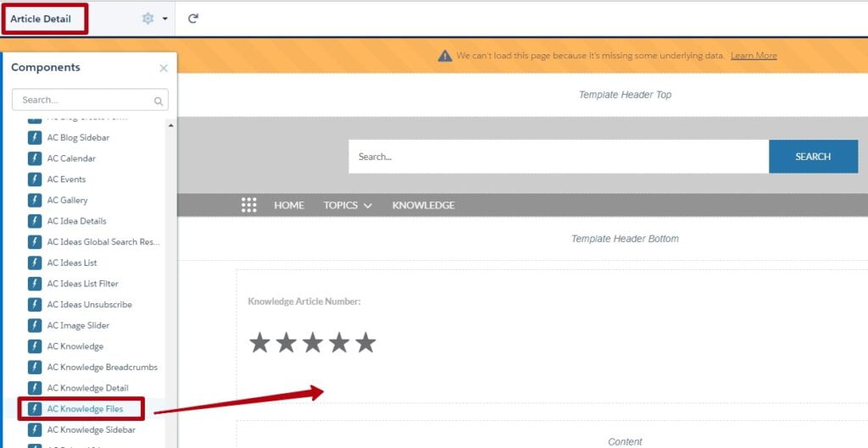Click the icon beside AC Knowledge Breadcrumbs

(35, 368)
